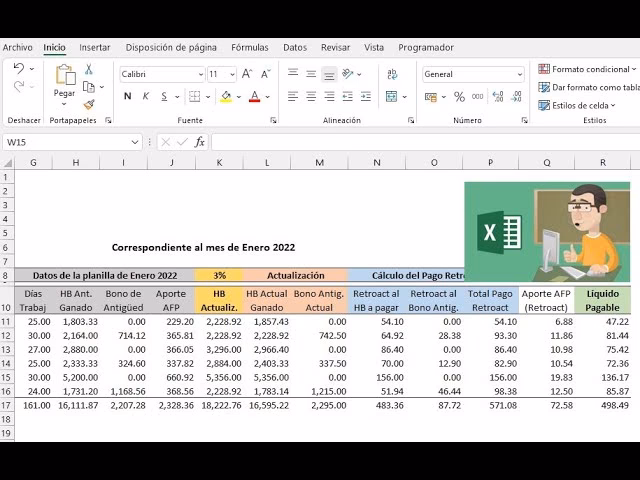This screenshot has height=480, width=640.
Task: Decrease decimal places icon
Action: (x=516, y=97)
